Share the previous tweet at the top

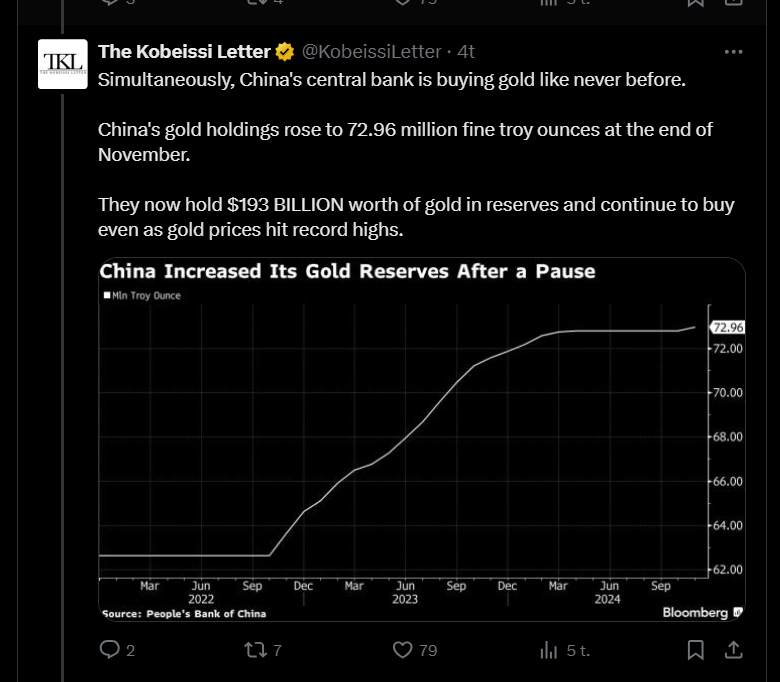click(734, 2)
